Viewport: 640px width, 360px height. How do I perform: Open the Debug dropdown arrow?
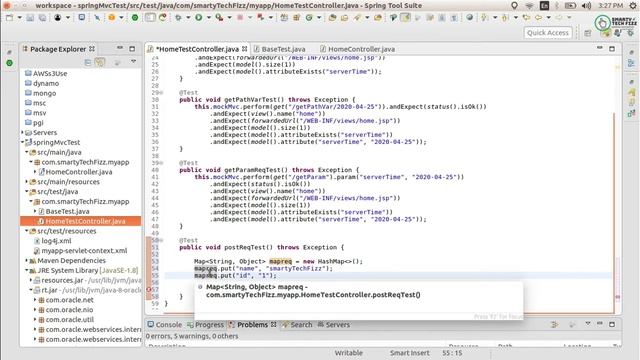pos(188,18)
